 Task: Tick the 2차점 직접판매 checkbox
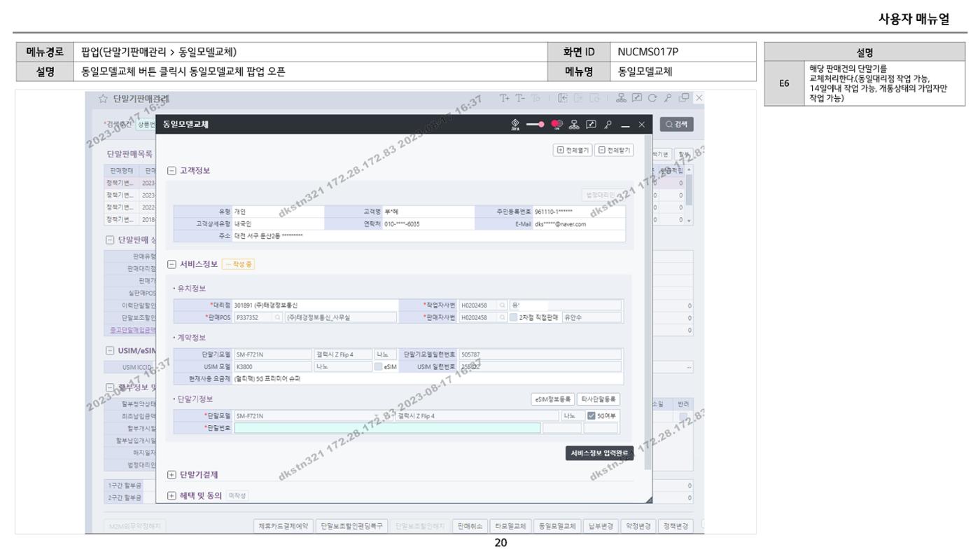[514, 317]
